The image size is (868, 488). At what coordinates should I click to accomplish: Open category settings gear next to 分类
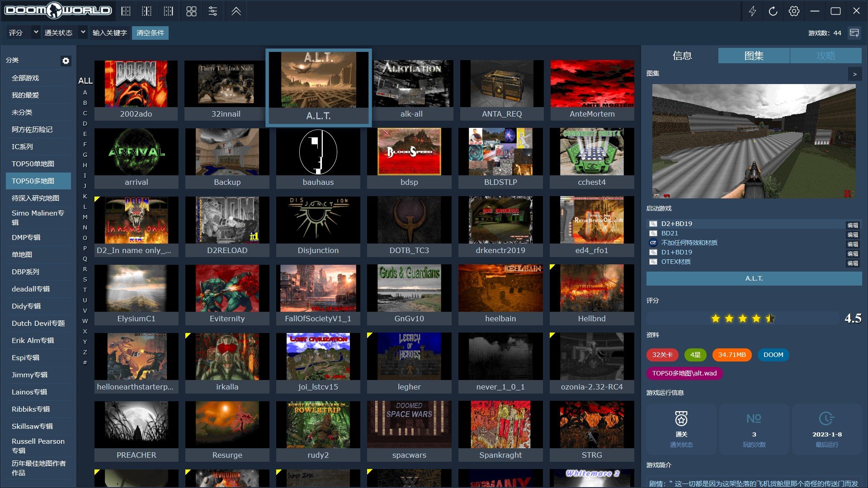[66, 61]
